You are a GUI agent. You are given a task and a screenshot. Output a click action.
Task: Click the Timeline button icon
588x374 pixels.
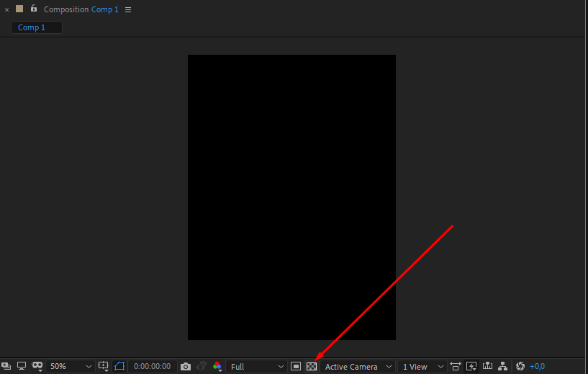pyautogui.click(x=487, y=366)
